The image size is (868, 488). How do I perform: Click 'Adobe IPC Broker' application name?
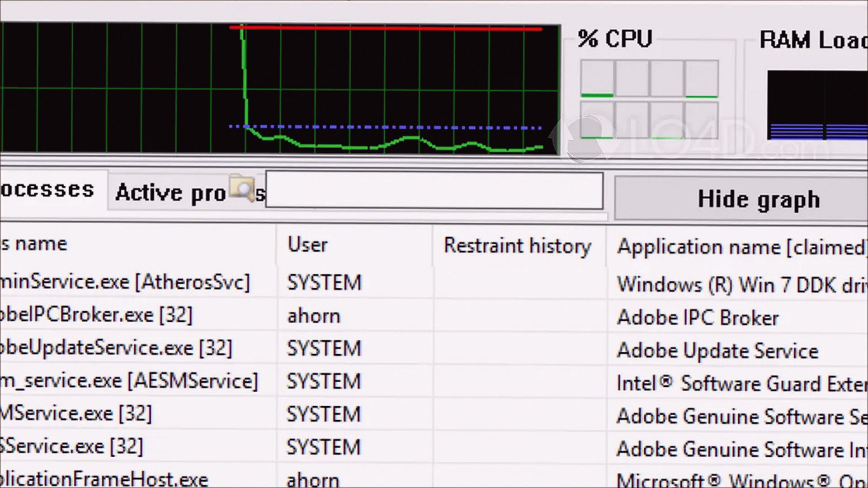click(698, 318)
